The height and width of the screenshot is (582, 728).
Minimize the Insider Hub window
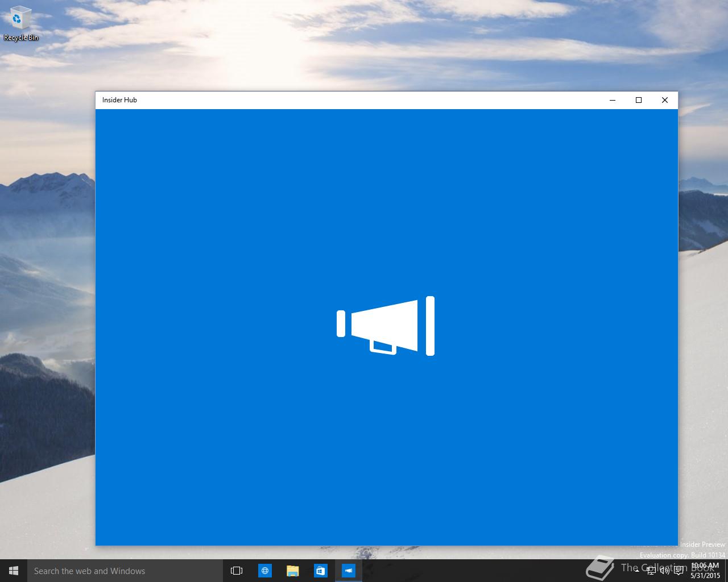click(613, 100)
